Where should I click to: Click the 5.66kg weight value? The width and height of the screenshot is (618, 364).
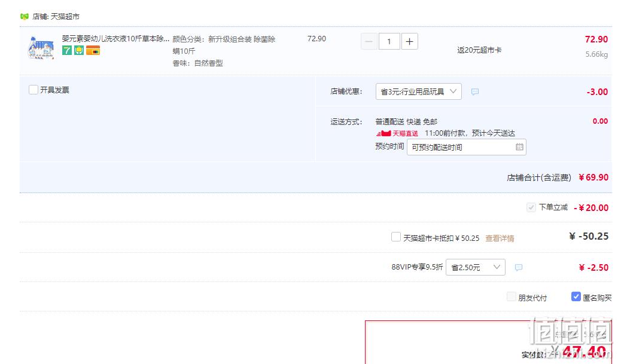pos(596,54)
